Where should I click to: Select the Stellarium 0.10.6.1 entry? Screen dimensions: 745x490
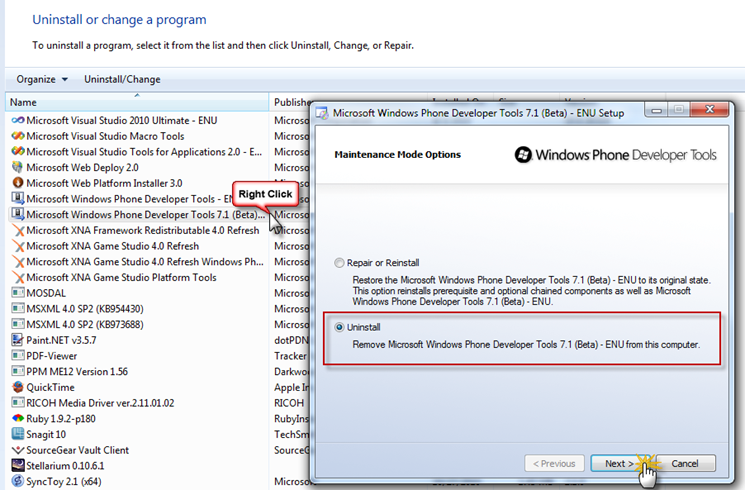(137, 465)
